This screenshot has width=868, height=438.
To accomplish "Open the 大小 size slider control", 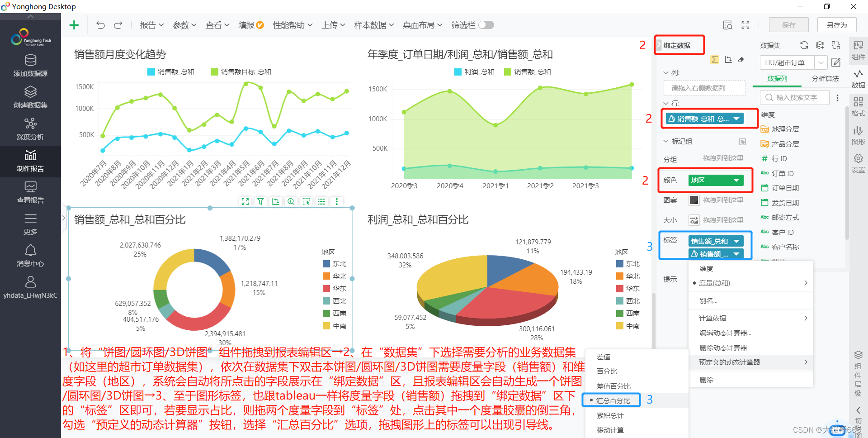I will pyautogui.click(x=694, y=220).
